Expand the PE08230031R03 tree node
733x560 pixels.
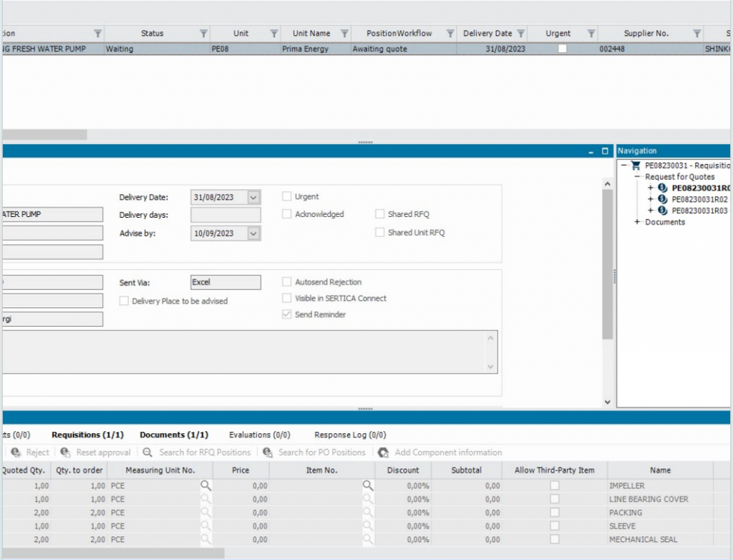650,211
